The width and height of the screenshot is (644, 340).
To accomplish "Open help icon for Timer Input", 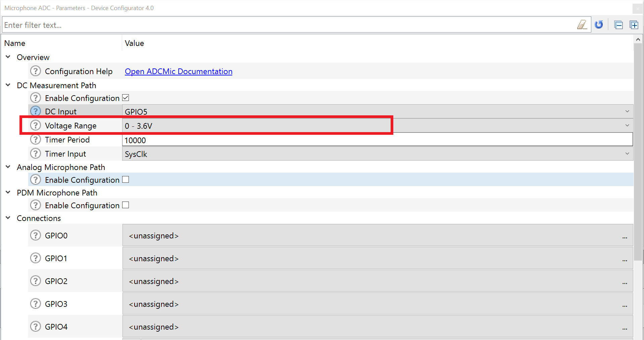I will [x=36, y=154].
